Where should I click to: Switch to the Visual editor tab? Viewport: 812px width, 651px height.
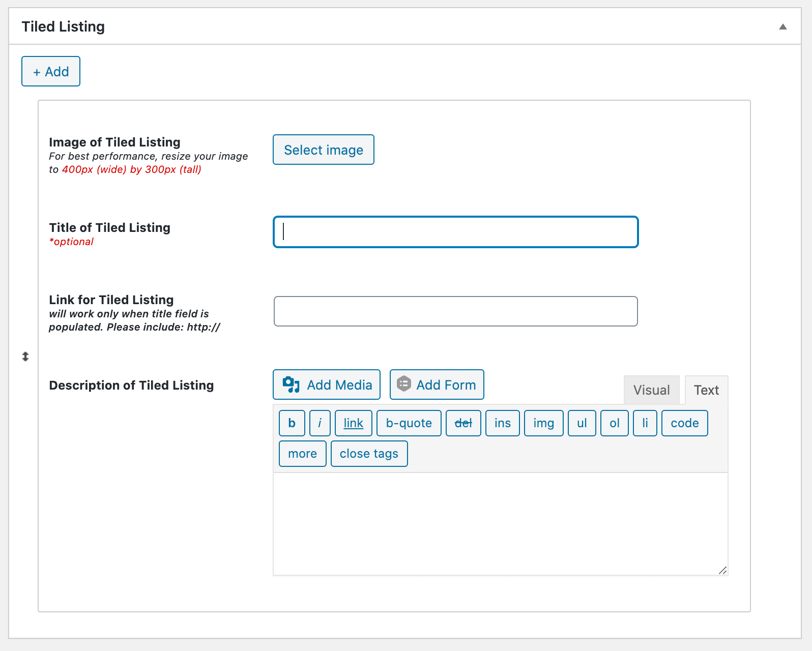pyautogui.click(x=651, y=390)
